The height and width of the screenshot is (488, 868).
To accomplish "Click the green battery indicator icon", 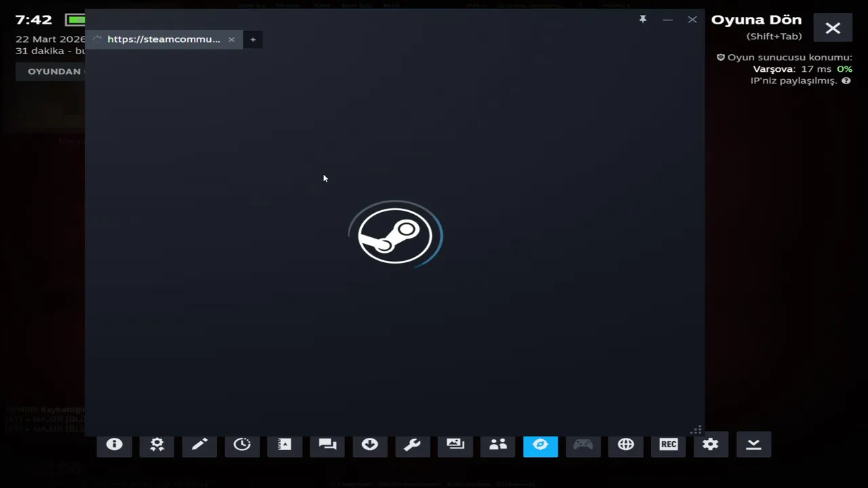I will coord(76,20).
